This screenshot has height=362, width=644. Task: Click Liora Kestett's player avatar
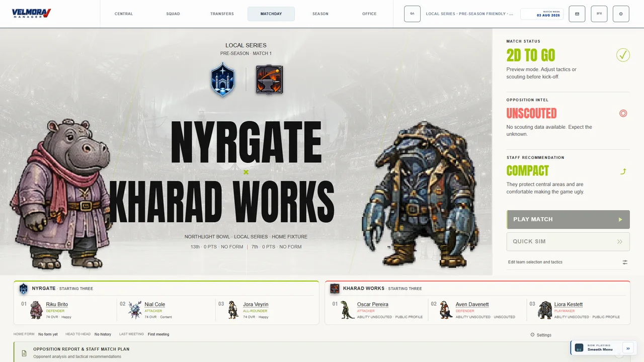(x=545, y=310)
